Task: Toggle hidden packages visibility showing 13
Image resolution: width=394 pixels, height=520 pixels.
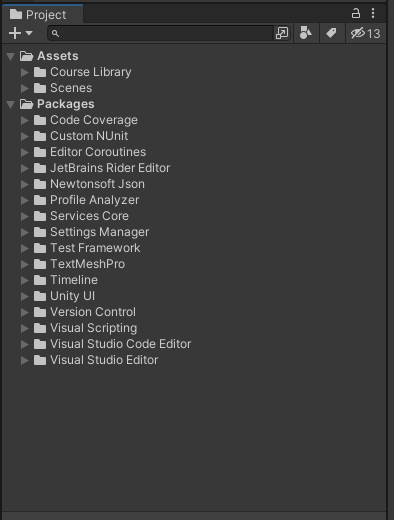Action: coord(366,33)
